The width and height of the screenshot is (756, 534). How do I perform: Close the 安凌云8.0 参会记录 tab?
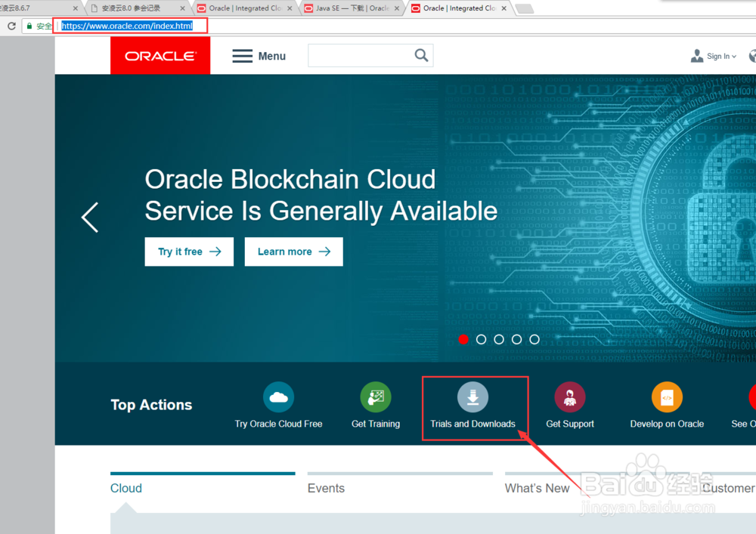183,8
